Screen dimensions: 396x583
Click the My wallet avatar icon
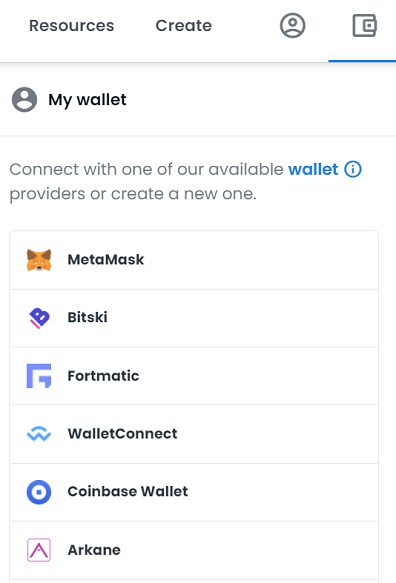click(25, 100)
